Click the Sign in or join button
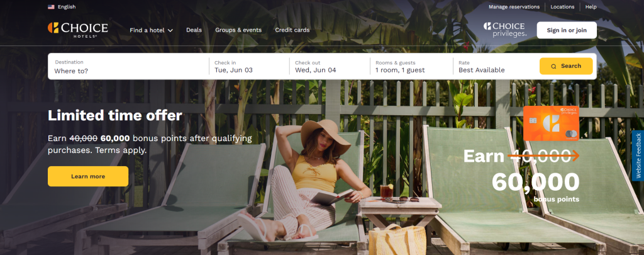The image size is (644, 255). [x=567, y=30]
